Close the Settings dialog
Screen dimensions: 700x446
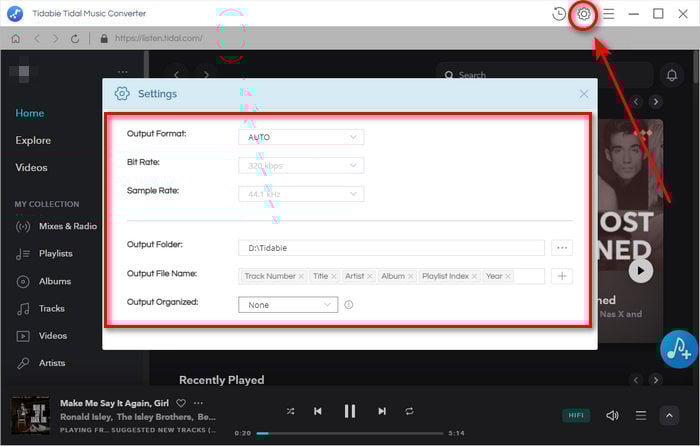click(583, 94)
